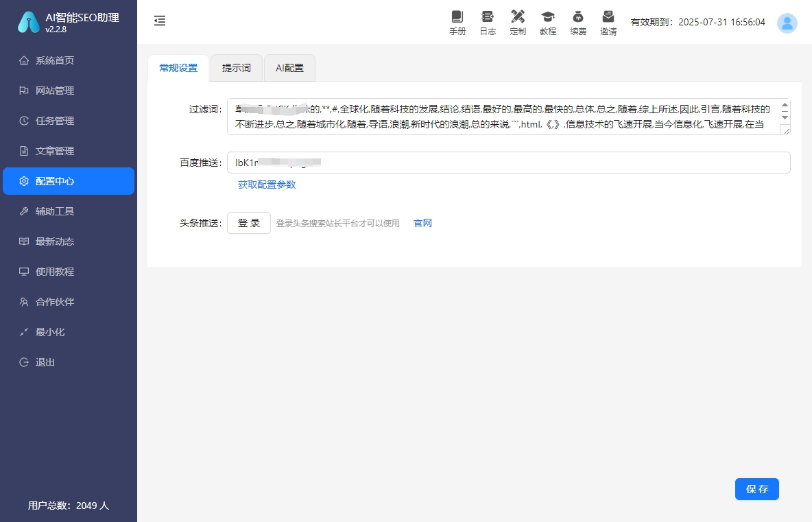812x522 pixels.
Task: Open the 邀请 invite icon
Action: pos(608,21)
